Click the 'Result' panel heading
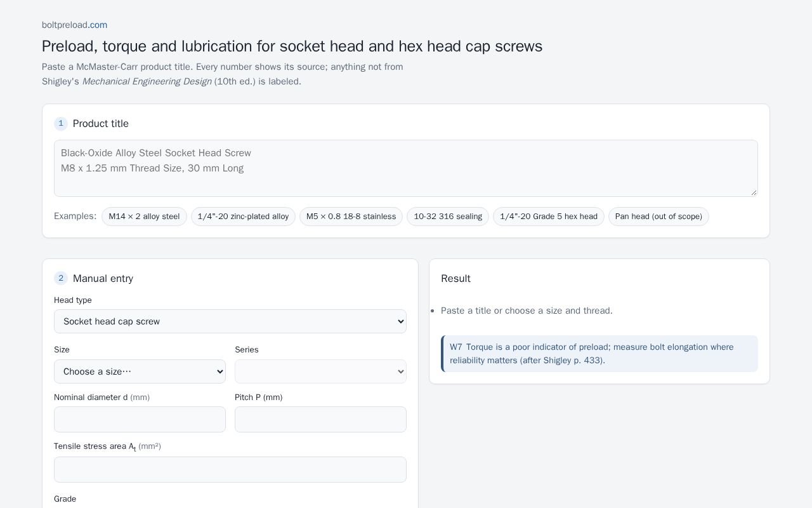Screen dimensions: 812x508 pos(455,278)
